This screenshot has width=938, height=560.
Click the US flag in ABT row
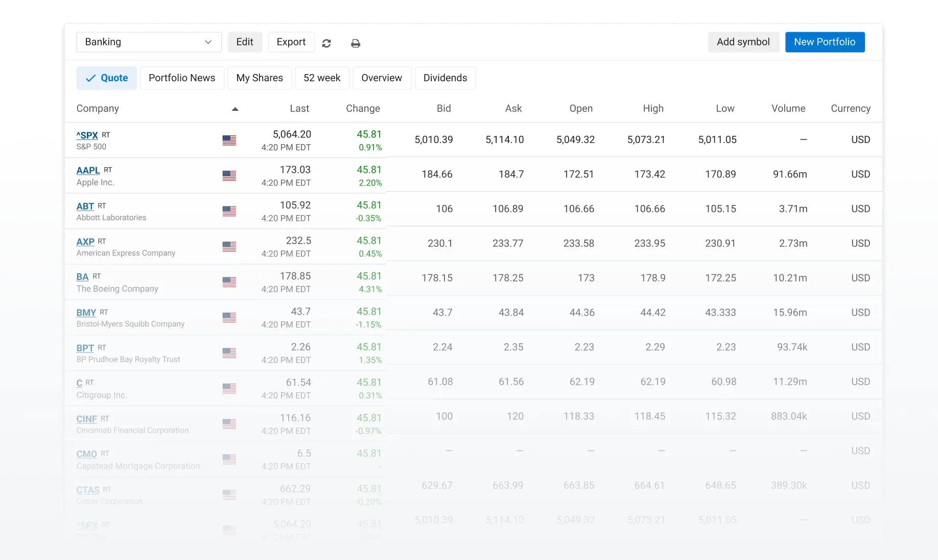coord(229,211)
